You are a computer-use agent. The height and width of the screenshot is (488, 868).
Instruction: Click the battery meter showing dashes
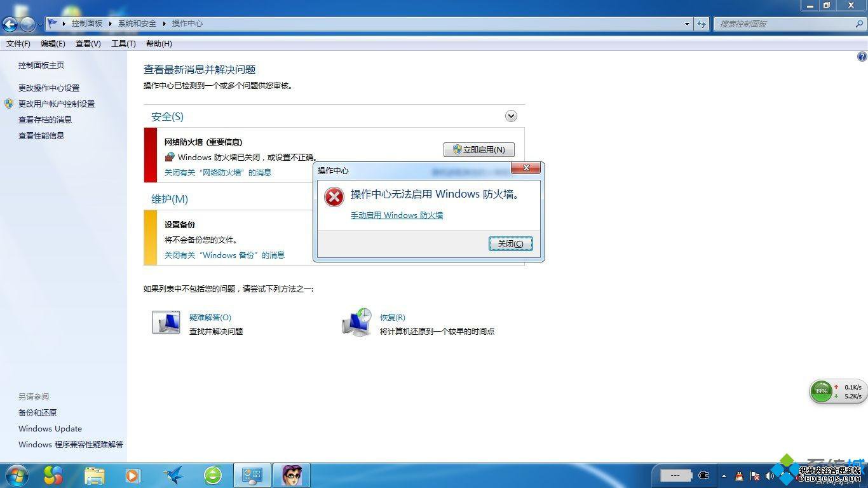pos(675,475)
